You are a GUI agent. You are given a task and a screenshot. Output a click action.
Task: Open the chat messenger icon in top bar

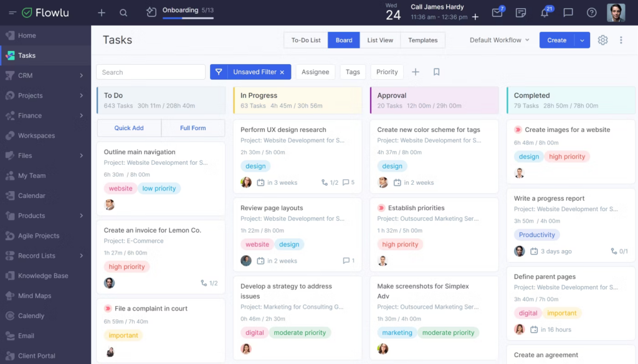tap(568, 12)
